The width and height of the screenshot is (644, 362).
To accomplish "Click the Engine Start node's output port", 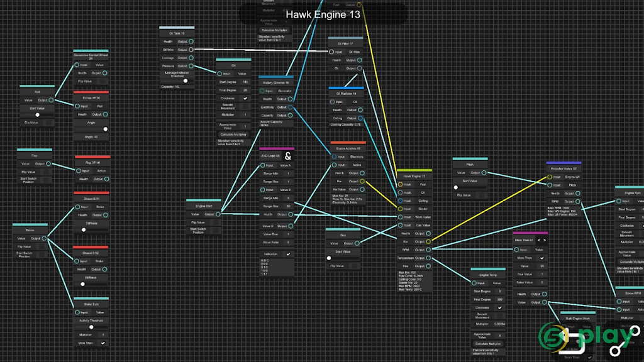I will tap(218, 214).
